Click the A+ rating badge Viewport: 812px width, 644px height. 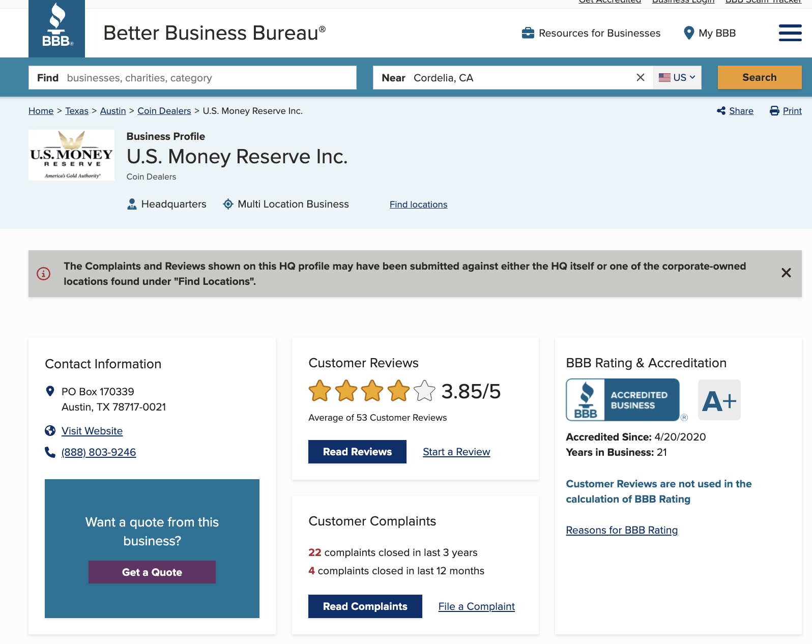(719, 400)
